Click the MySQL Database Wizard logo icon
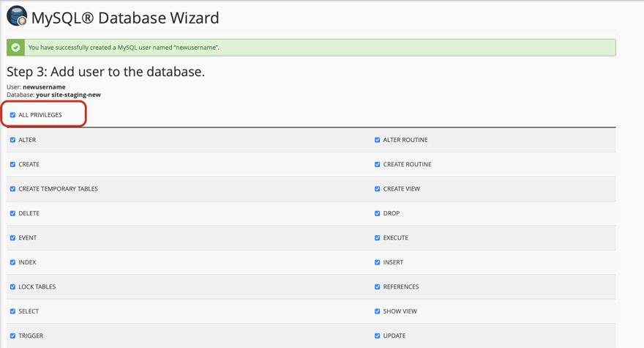Image resolution: width=644 pixels, height=348 pixels. pyautogui.click(x=17, y=16)
